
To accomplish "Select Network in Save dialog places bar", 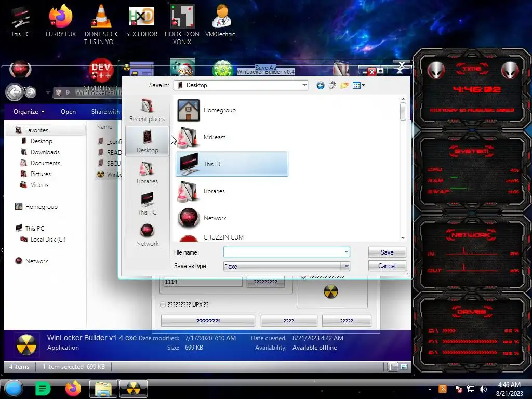I will 147,235.
